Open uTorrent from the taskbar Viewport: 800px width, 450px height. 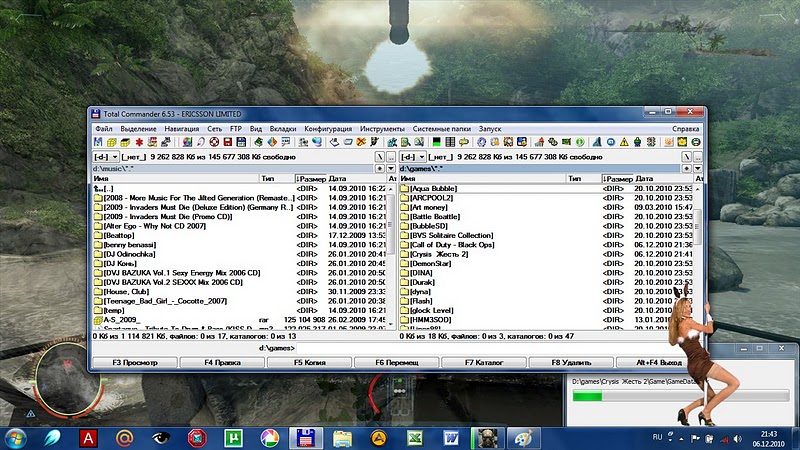pos(233,437)
